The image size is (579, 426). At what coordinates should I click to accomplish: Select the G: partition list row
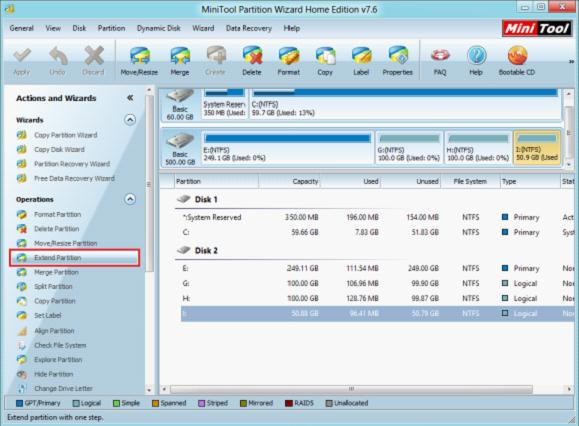377,284
